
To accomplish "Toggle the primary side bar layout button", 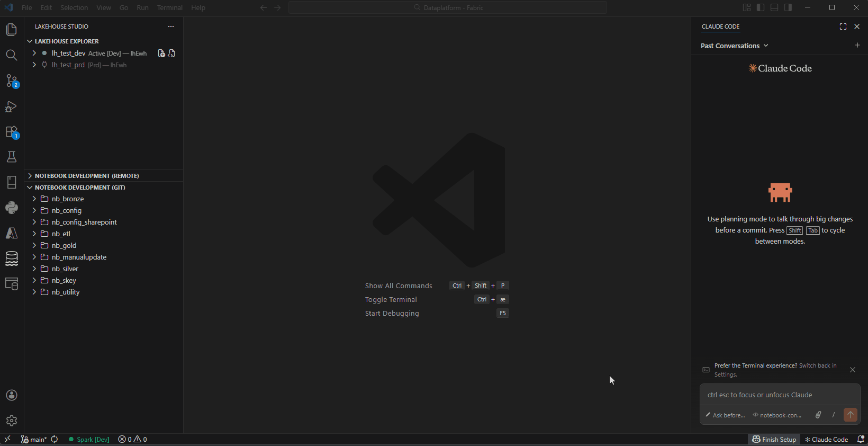I will coord(761,7).
